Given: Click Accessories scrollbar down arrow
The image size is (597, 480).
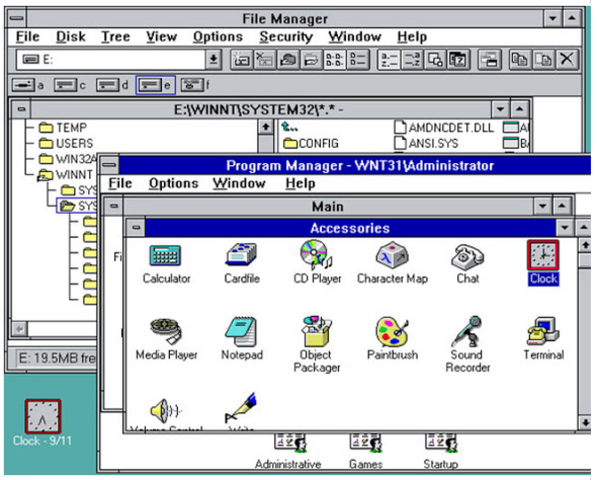Looking at the screenshot, I should click(x=585, y=423).
